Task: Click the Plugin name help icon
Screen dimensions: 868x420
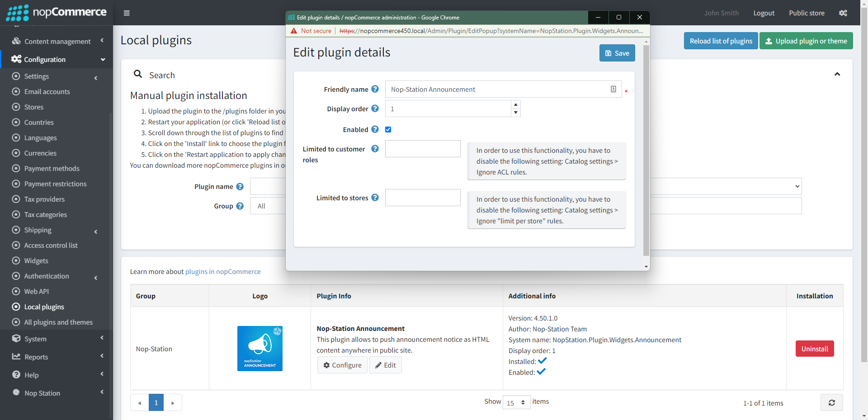Action: pos(240,186)
